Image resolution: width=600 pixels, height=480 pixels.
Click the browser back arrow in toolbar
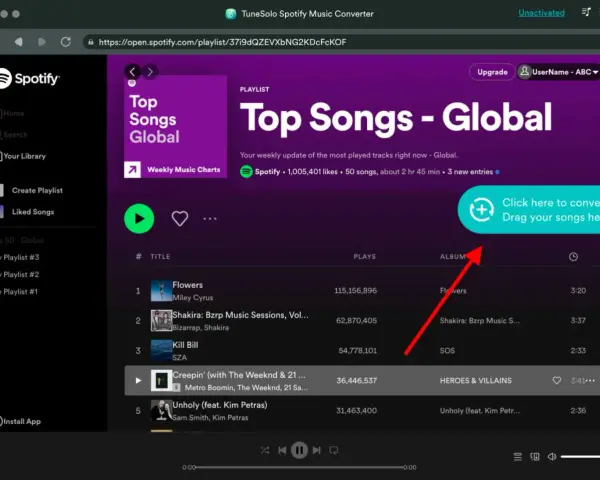tap(18, 42)
